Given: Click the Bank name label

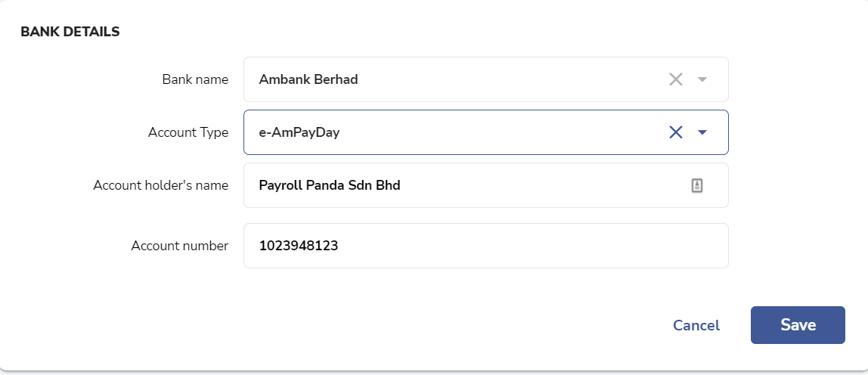Looking at the screenshot, I should coord(195,80).
